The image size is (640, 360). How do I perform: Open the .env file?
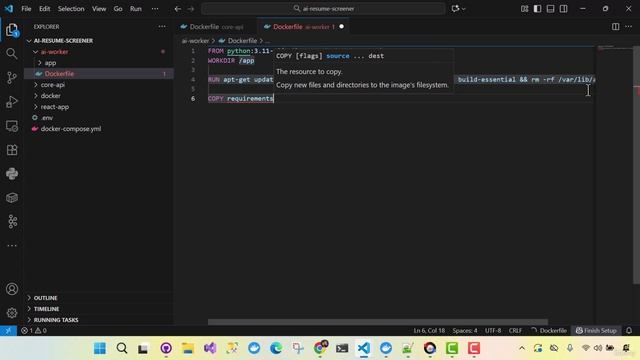coord(99,118)
